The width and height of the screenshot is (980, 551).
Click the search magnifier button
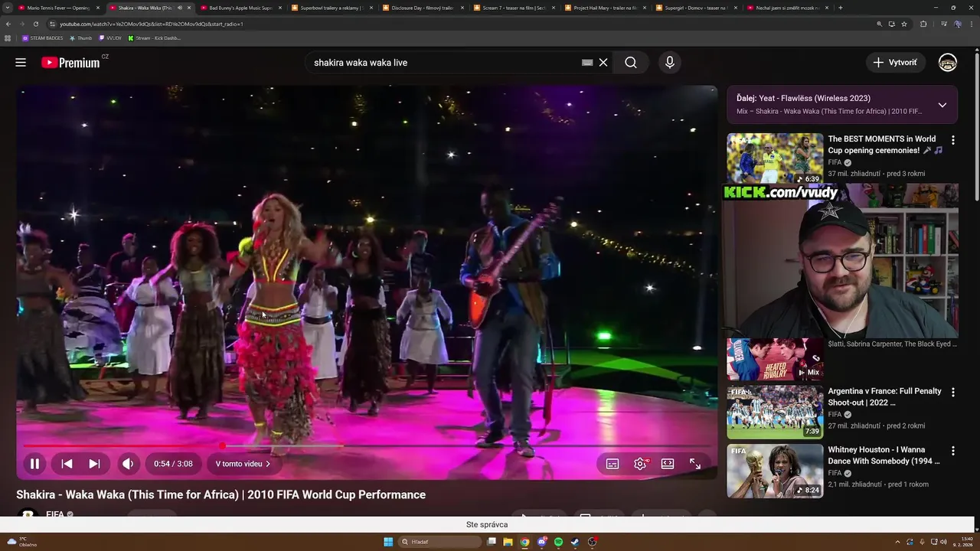click(x=631, y=63)
